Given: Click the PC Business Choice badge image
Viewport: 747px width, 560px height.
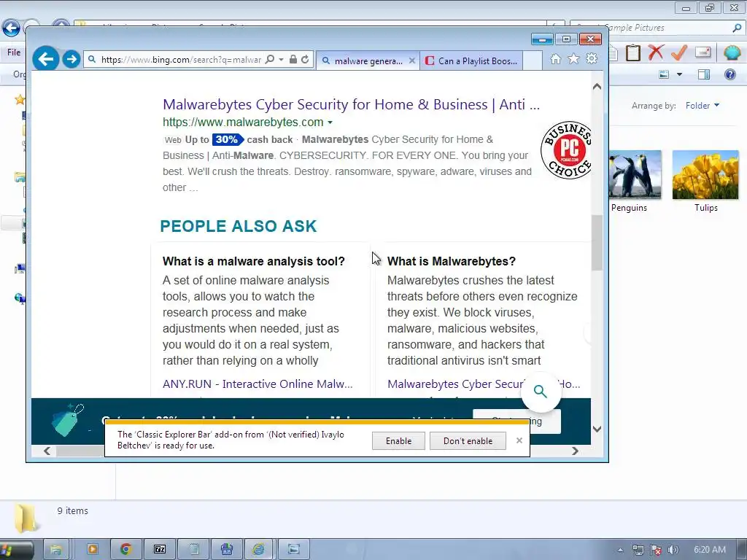Looking at the screenshot, I should click(x=566, y=150).
